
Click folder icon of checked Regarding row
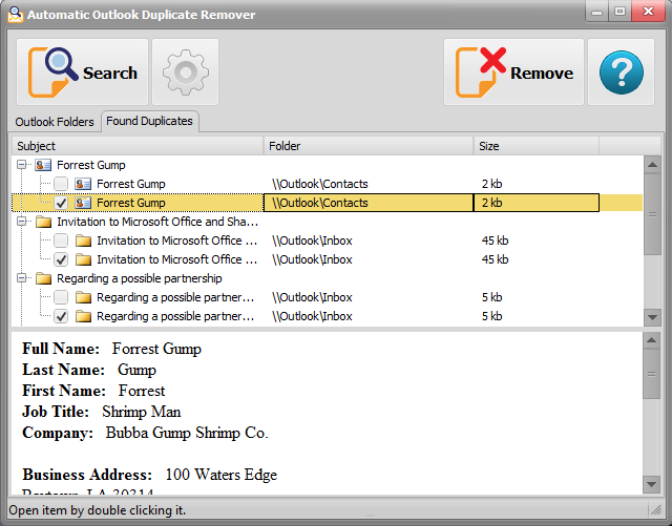(x=83, y=316)
